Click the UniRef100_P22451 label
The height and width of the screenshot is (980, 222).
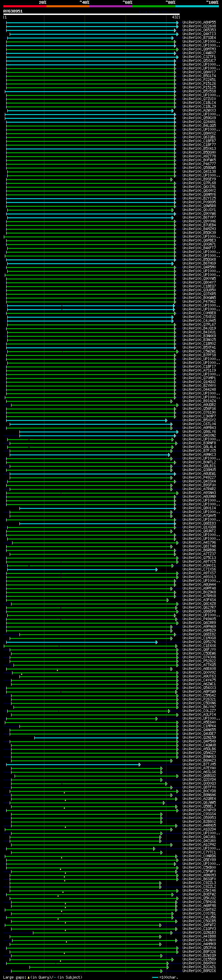199,80
